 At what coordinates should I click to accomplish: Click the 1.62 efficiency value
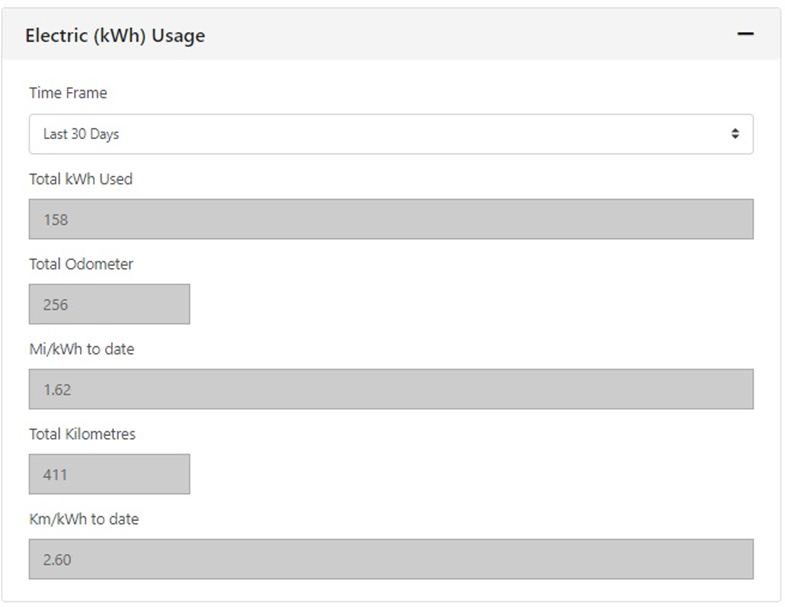point(57,389)
